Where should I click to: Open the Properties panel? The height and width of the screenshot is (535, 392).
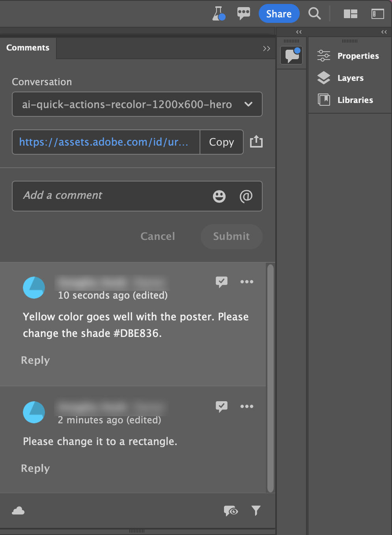coord(350,56)
